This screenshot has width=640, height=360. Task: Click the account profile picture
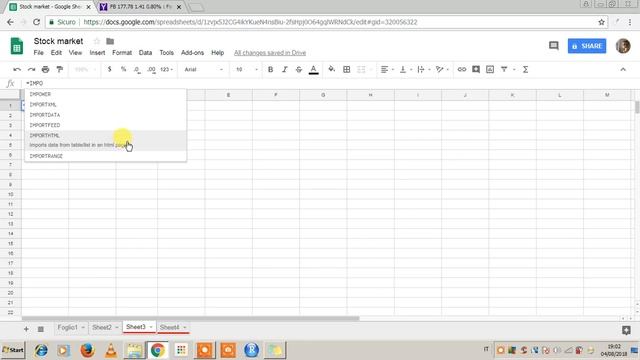(623, 46)
